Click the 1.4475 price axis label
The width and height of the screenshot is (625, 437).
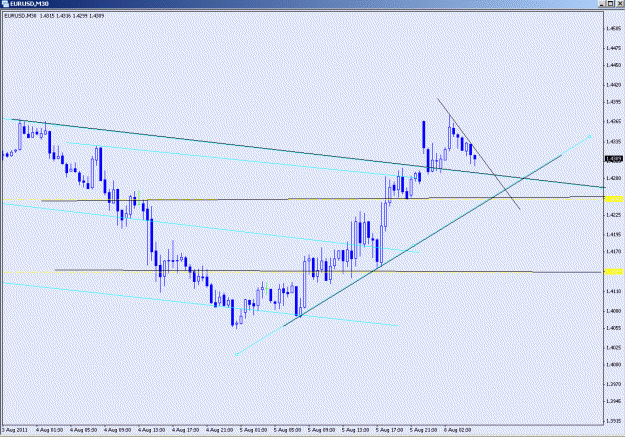coord(613,48)
